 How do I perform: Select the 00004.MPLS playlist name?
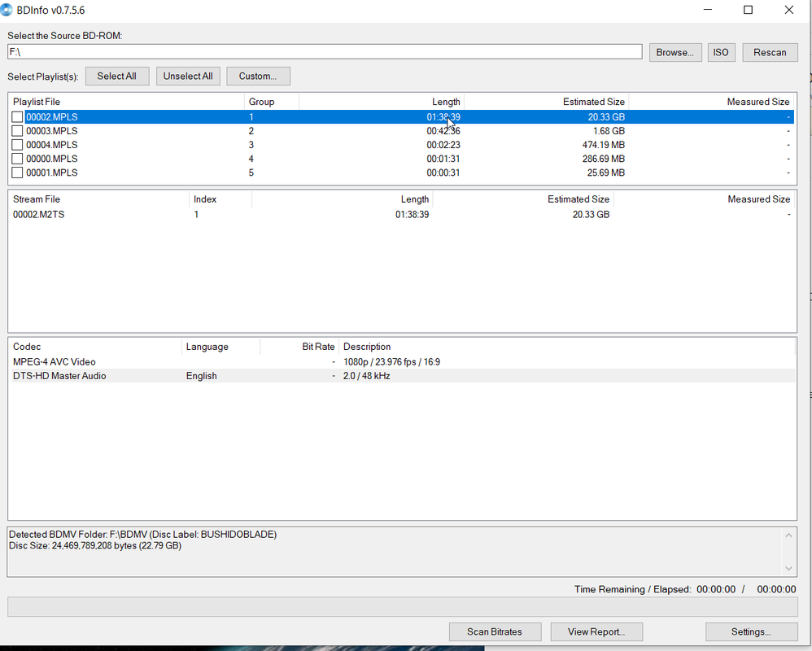[x=52, y=145]
